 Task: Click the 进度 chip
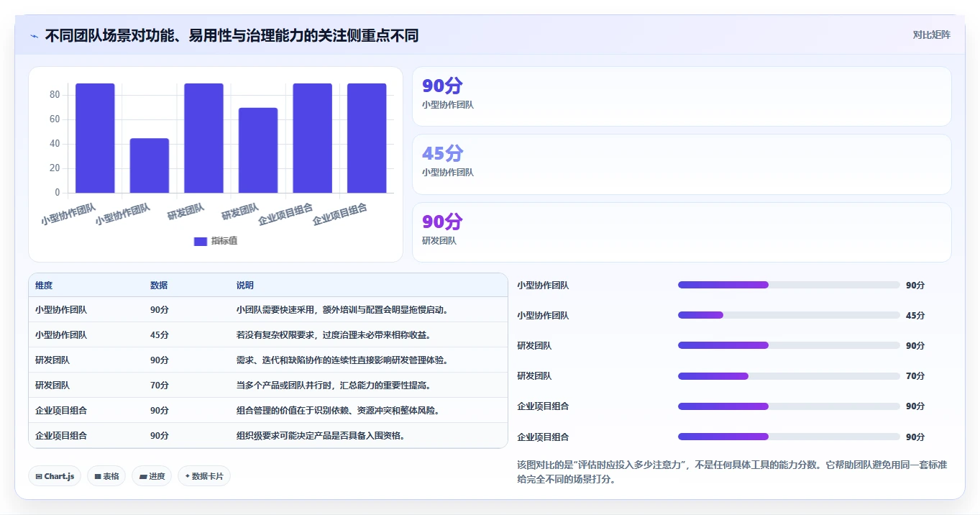(x=152, y=476)
